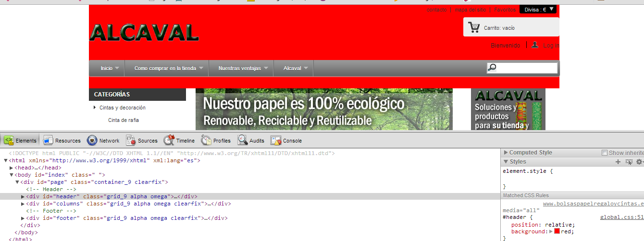644x241 pixels.
Task: Click the ALCAVAL Soluciones side banner
Action: pos(508,109)
